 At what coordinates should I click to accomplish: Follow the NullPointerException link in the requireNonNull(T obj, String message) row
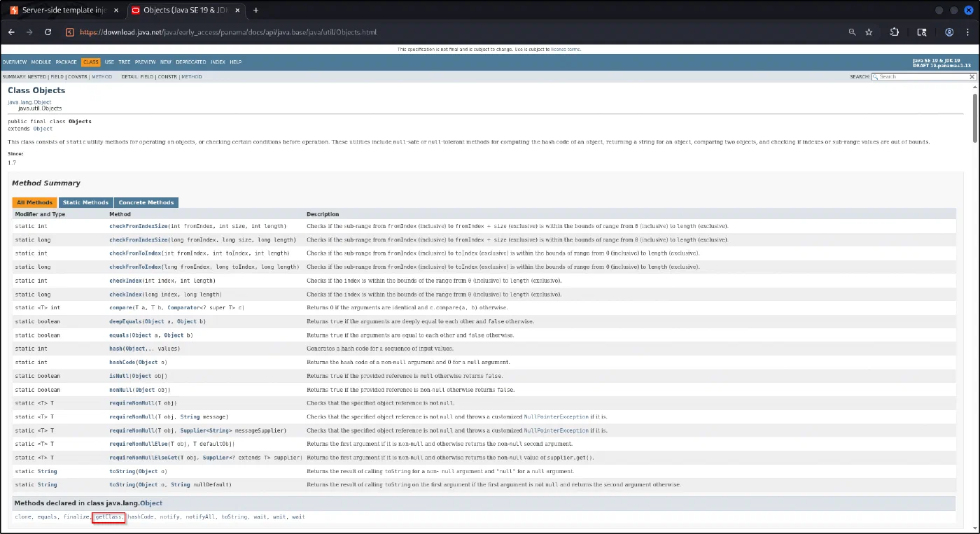click(x=556, y=416)
